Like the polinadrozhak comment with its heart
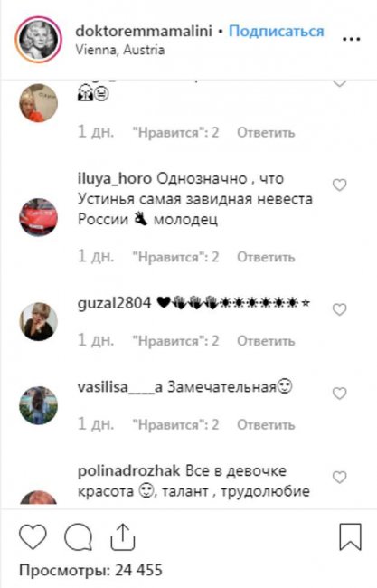The image size is (377, 588). [340, 477]
